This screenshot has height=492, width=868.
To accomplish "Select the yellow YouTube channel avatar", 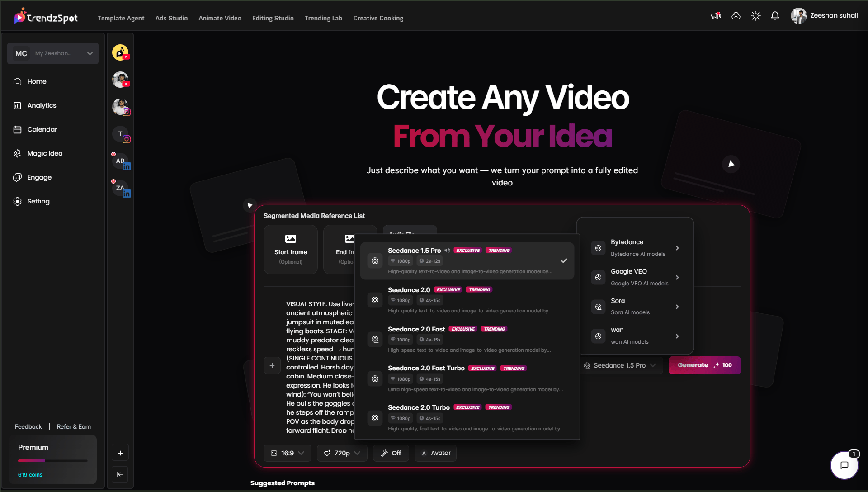I will pyautogui.click(x=120, y=52).
